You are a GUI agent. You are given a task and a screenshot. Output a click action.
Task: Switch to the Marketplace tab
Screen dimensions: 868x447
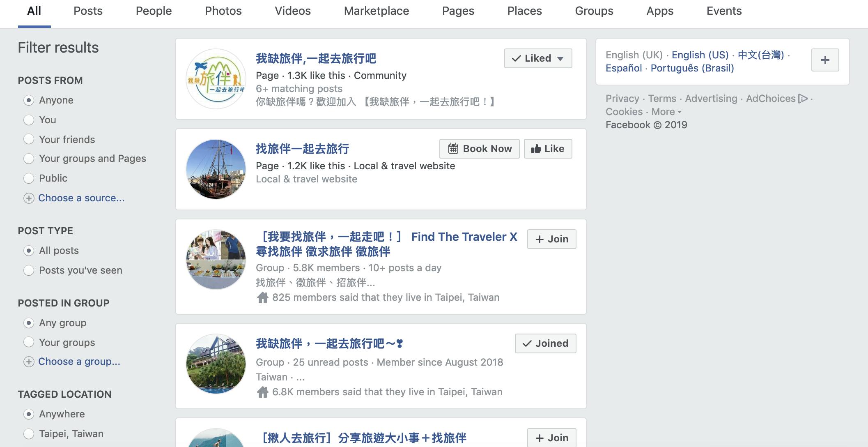(376, 11)
